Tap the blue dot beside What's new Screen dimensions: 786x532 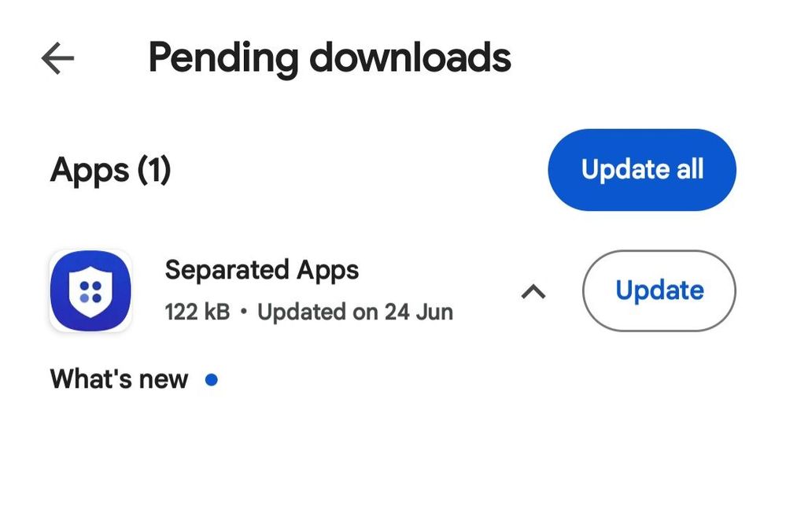click(212, 380)
